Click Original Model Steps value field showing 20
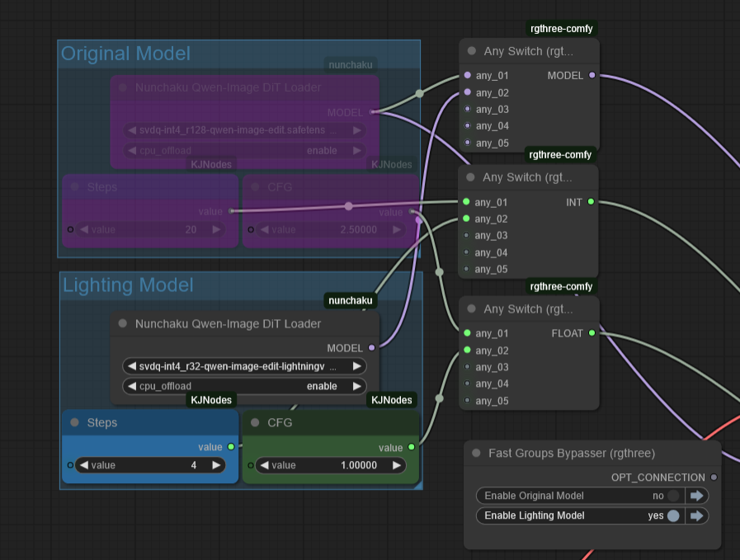The width and height of the screenshot is (740, 560). 150,230
